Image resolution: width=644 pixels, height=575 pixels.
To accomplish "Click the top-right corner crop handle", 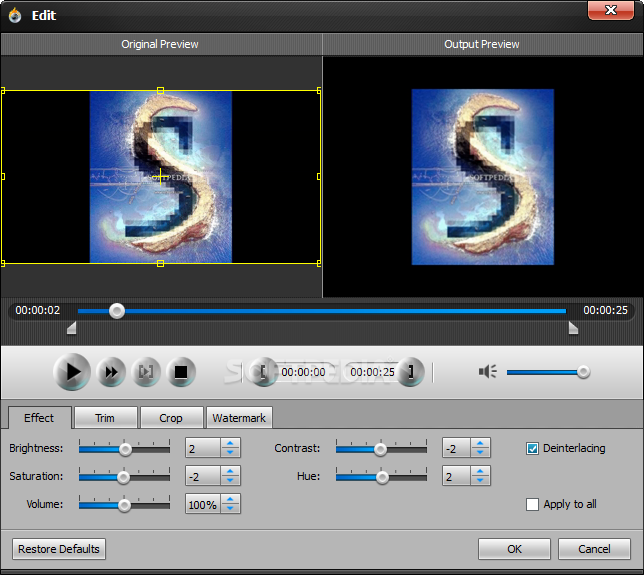I will coord(319,90).
